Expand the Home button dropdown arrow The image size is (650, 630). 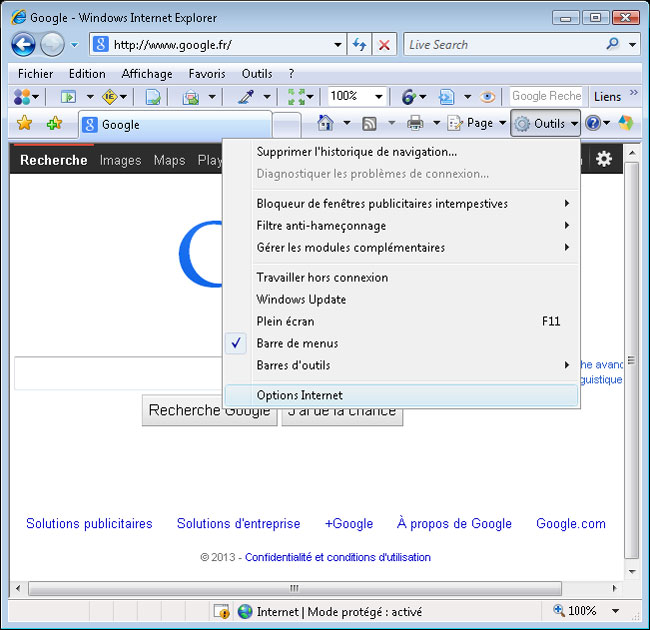(x=347, y=123)
